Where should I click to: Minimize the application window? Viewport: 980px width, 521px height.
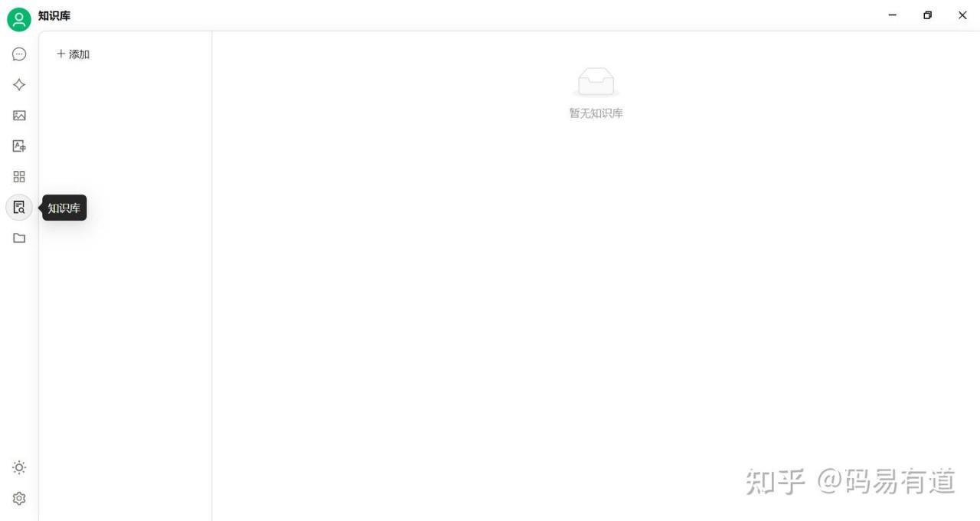pyautogui.click(x=893, y=15)
